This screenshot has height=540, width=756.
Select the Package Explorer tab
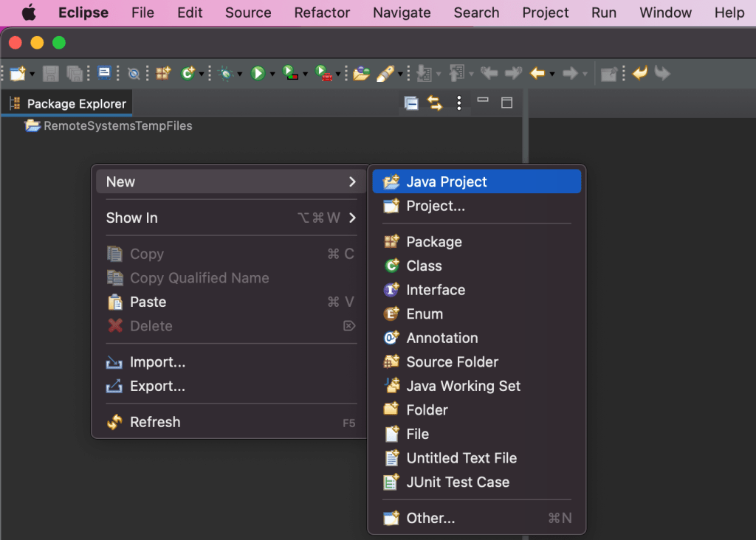[67, 103]
